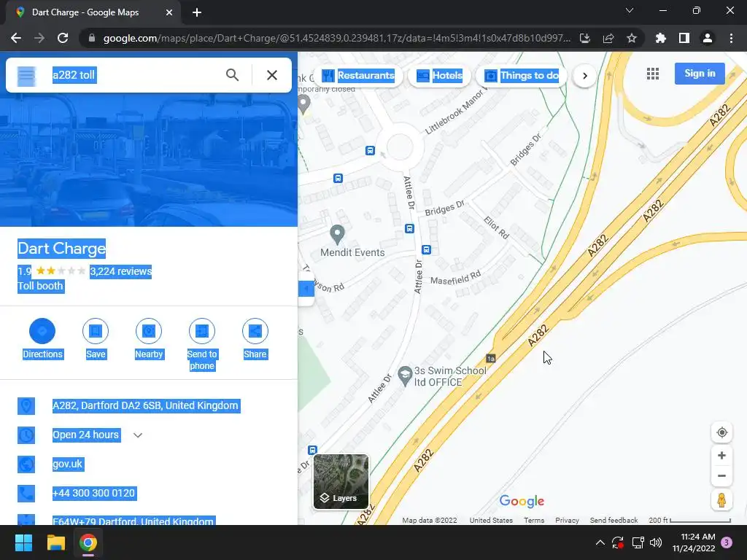The height and width of the screenshot is (560, 747).
Task: Open notification center badge
Action: pos(727,542)
